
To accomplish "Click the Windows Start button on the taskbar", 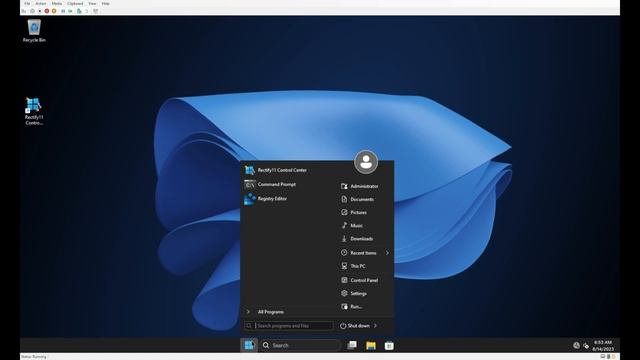I will [x=249, y=345].
